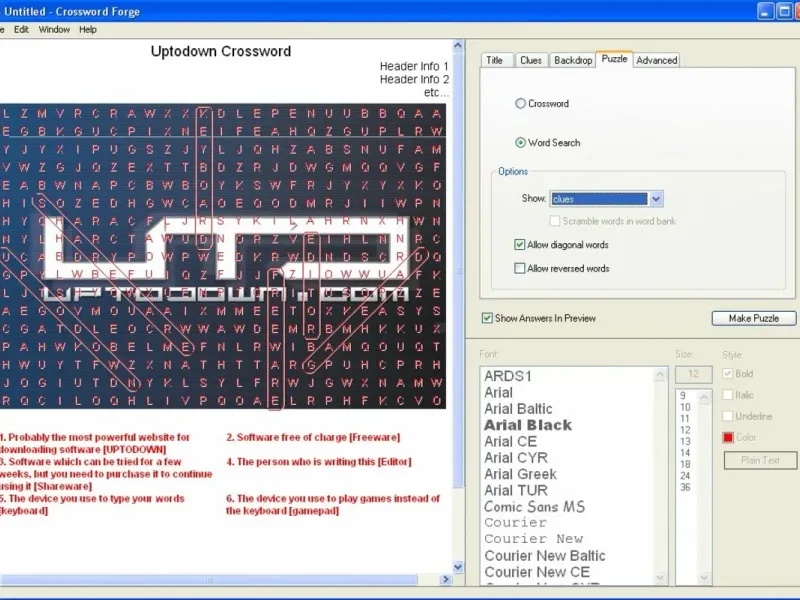Click the Make Puzzle button
The height and width of the screenshot is (600, 800).
tap(754, 318)
